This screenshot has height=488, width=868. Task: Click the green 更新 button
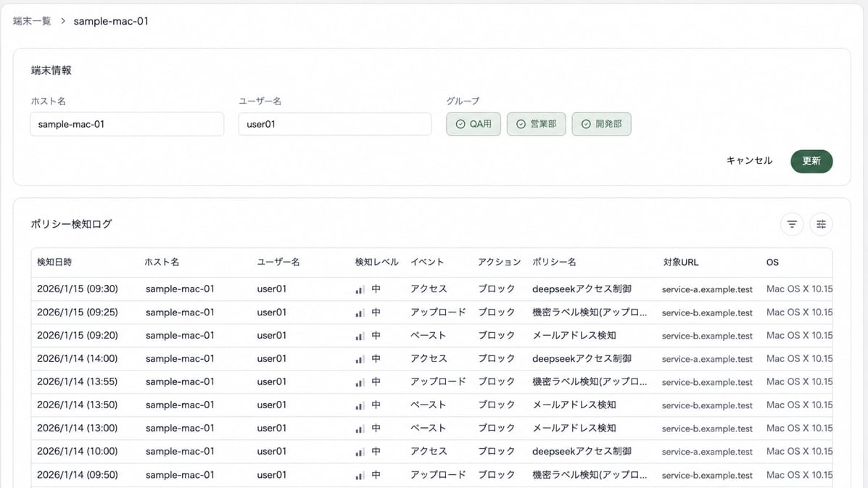[x=811, y=161]
